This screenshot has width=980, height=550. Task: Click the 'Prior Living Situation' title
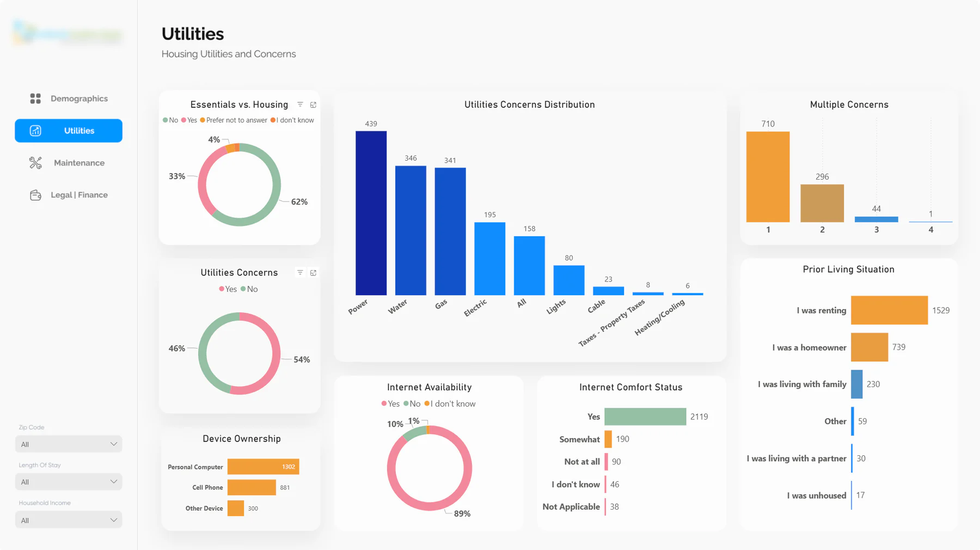(x=849, y=270)
